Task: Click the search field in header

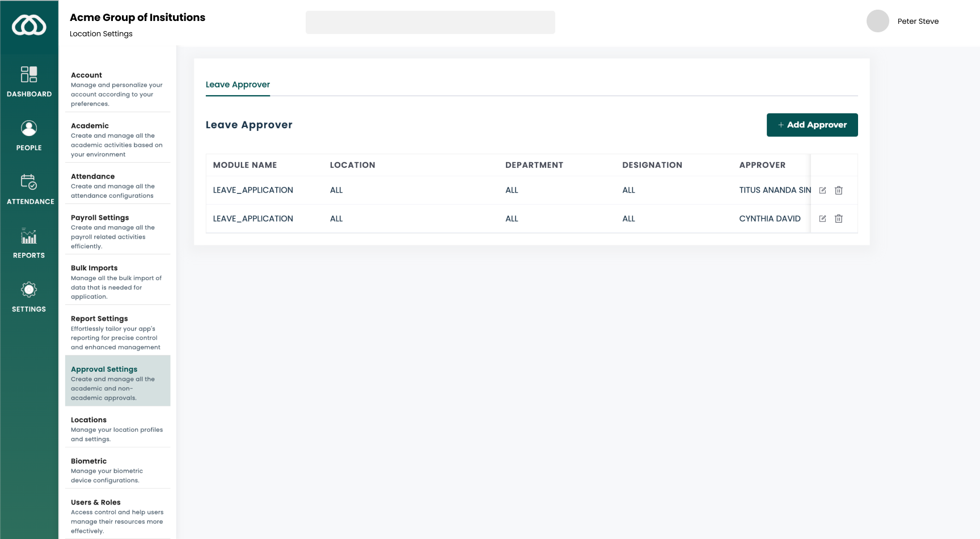Action: [430, 23]
